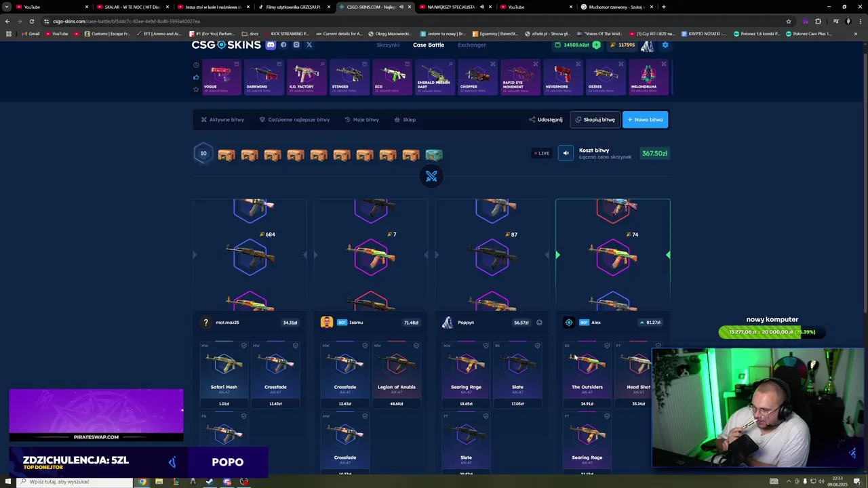Open the MELONDRAMA drop card

pyautogui.click(x=648, y=77)
